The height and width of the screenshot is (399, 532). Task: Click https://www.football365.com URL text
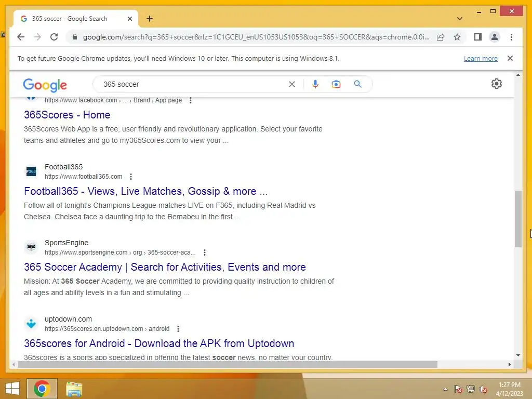[x=84, y=177]
